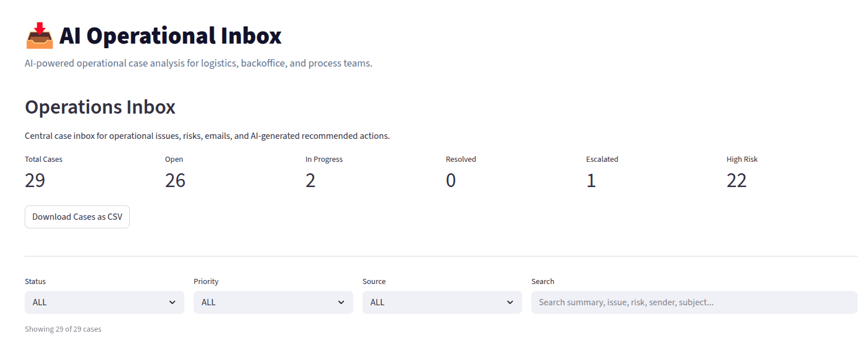The height and width of the screenshot is (346, 868).
Task: Open the Priority filter dropdown
Action: pyautogui.click(x=273, y=302)
